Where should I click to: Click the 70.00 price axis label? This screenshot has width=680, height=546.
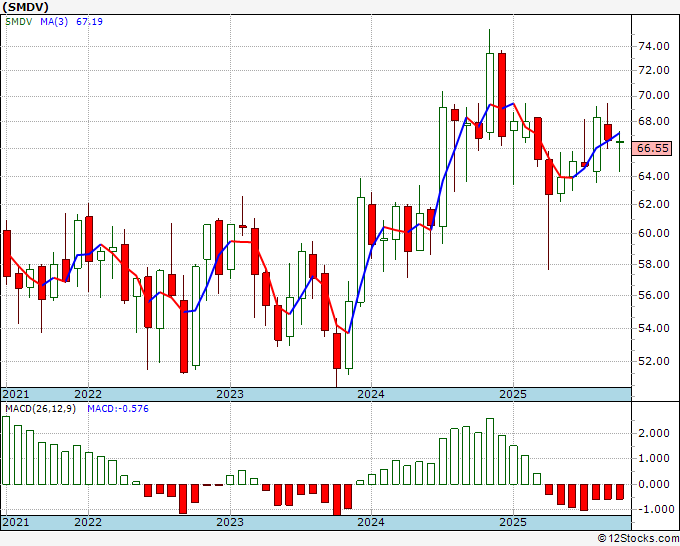pos(653,95)
